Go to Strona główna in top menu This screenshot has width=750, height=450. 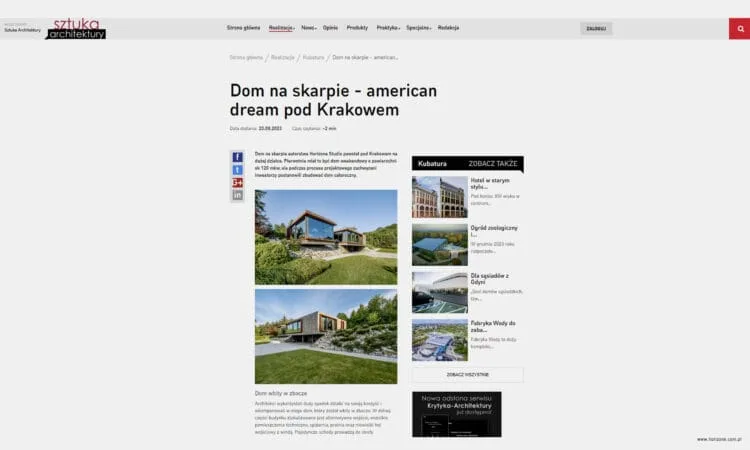pos(243,28)
